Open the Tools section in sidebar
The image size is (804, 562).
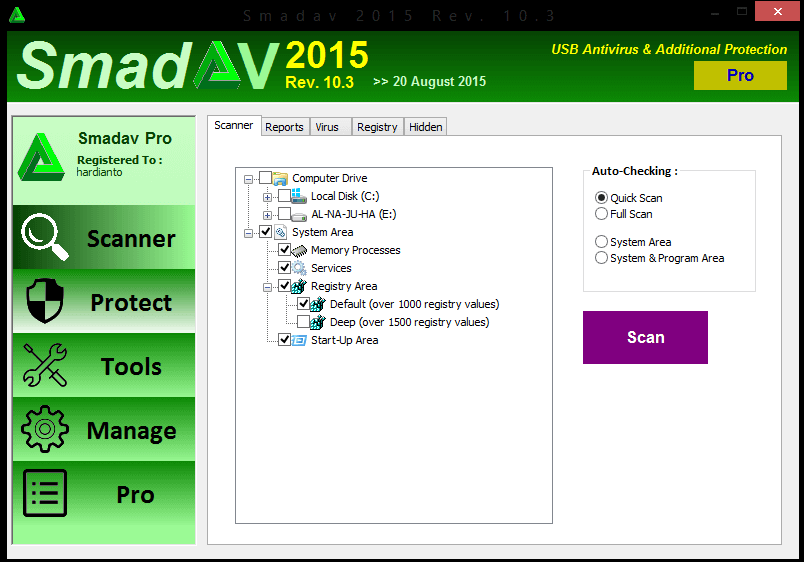(104, 366)
